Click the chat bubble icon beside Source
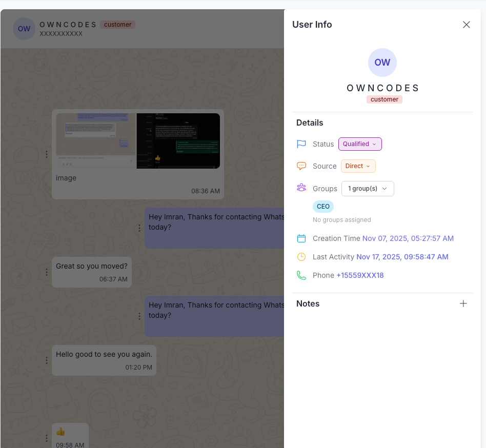Screen dimensions: 486x448 (301, 166)
